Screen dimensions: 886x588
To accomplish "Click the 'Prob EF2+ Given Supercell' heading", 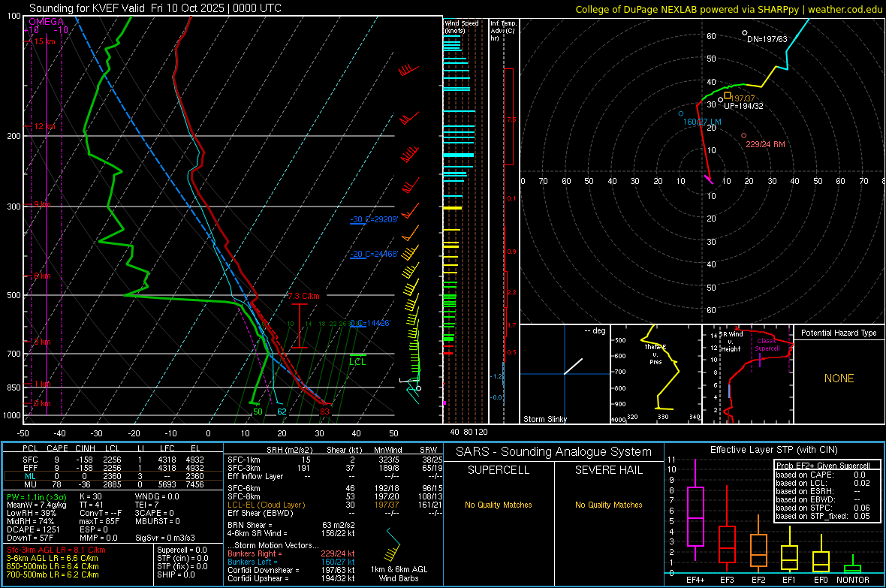I will tap(823, 466).
